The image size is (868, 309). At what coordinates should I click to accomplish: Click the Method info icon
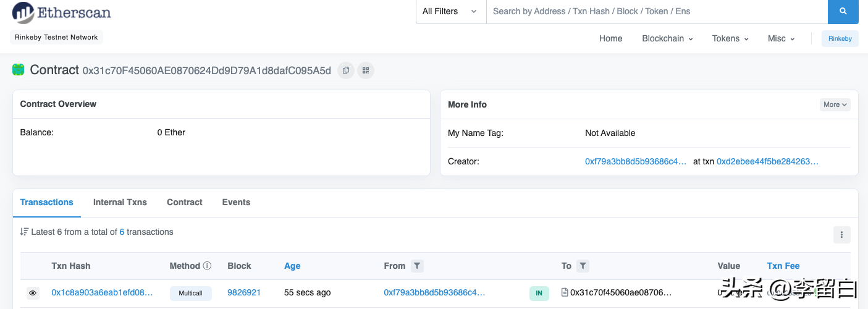[x=207, y=266]
